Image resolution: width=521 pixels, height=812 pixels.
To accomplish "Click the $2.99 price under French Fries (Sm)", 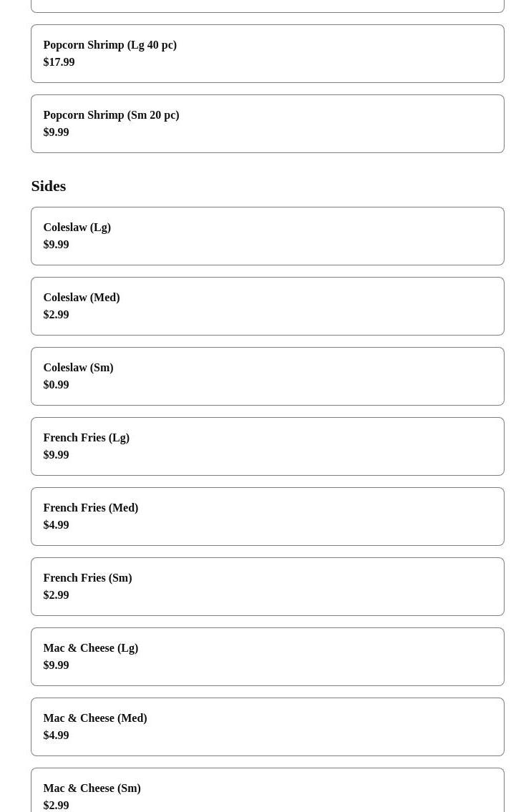I will (56, 595).
